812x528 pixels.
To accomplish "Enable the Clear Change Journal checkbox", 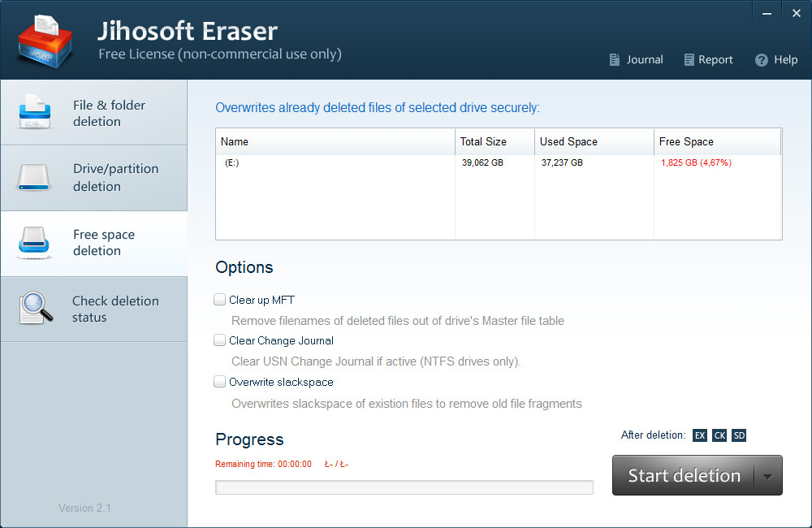I will (x=219, y=340).
